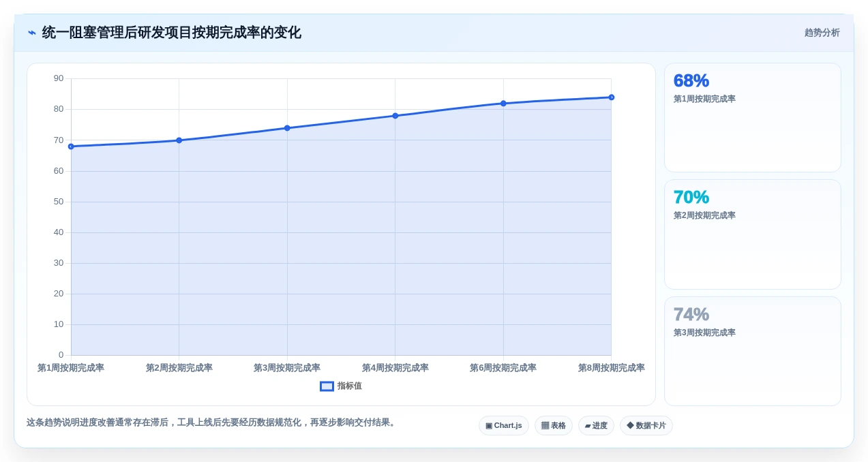Select the 第3周按期完成率 data point
Viewport: 868px width, 462px height.
(x=287, y=128)
